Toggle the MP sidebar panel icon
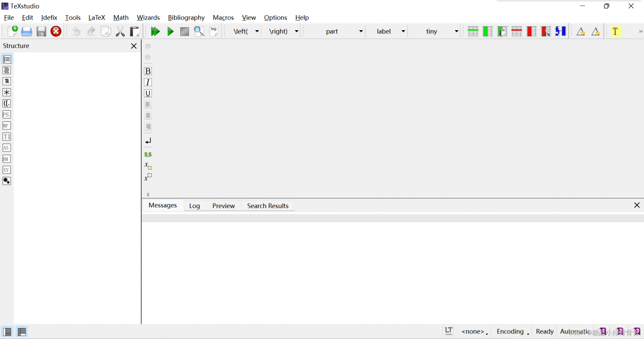This screenshot has height=339, width=644. 7,125
